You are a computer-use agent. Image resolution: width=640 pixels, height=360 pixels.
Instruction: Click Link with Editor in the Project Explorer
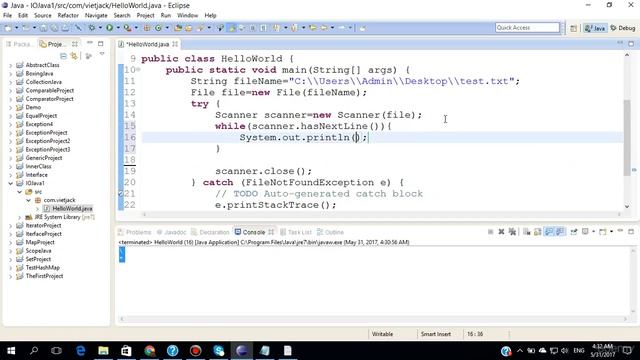click(74, 56)
